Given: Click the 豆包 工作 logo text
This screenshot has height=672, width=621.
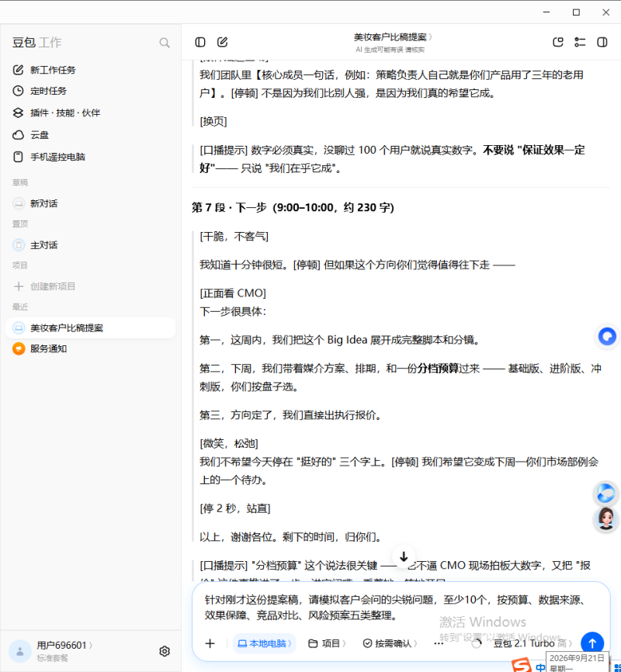Looking at the screenshot, I should tap(37, 43).
